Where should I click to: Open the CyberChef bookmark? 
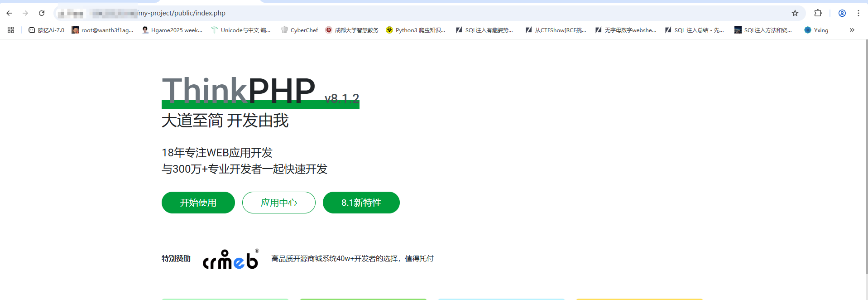(x=299, y=30)
